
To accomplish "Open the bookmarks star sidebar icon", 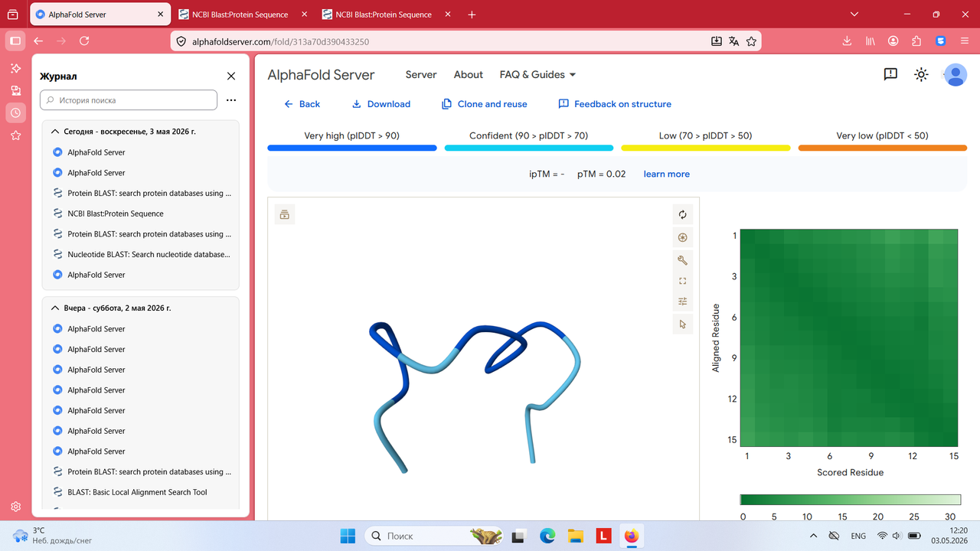I will 15,135.
